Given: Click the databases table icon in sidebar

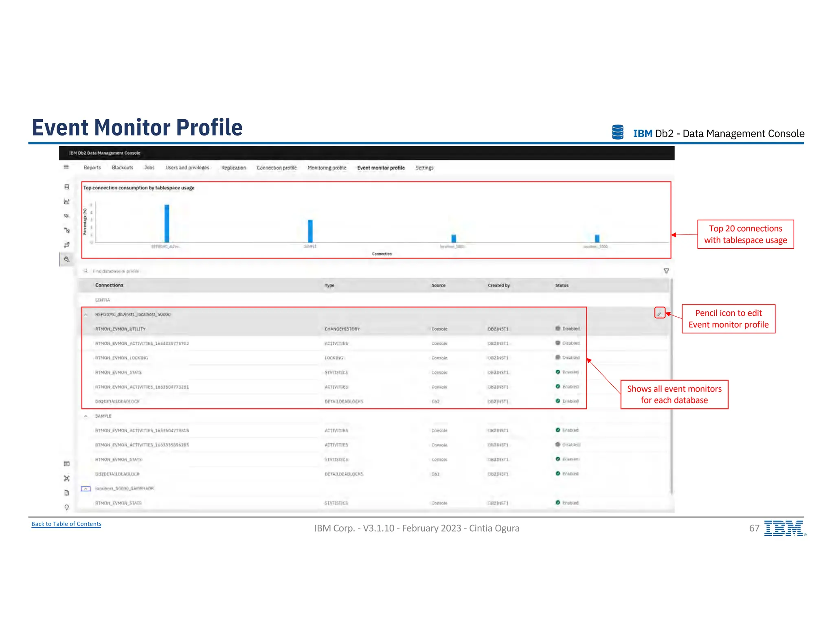Looking at the screenshot, I should 67,187.
